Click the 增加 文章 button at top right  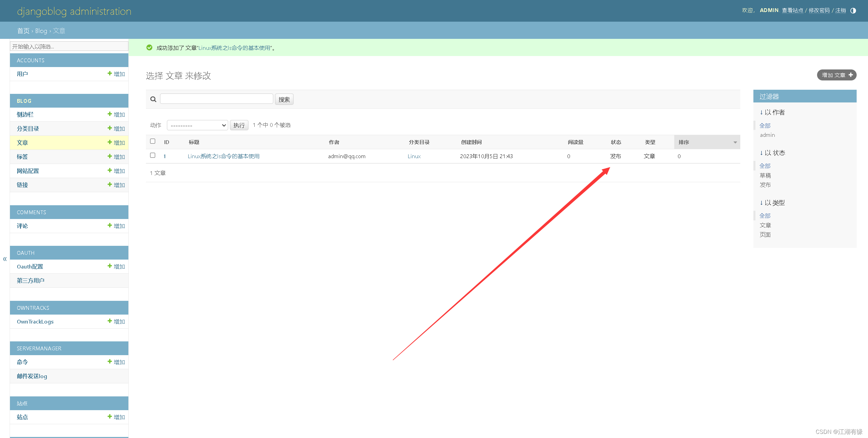[x=836, y=75]
